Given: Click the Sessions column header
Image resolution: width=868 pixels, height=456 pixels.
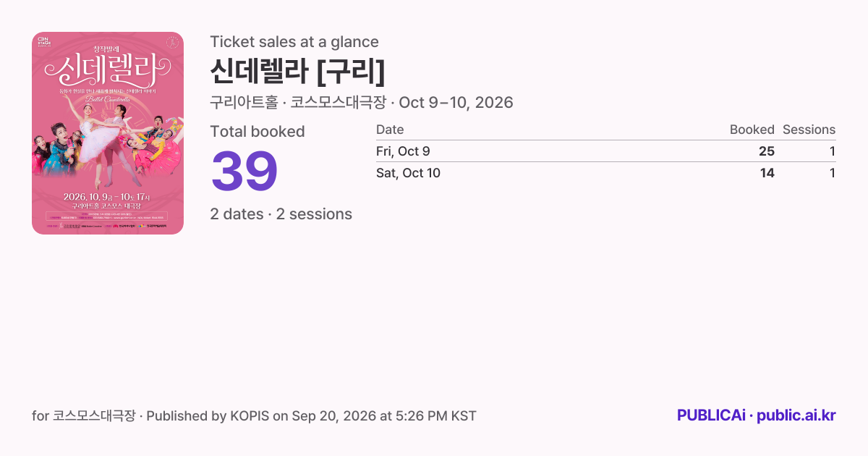Looking at the screenshot, I should coord(809,130).
